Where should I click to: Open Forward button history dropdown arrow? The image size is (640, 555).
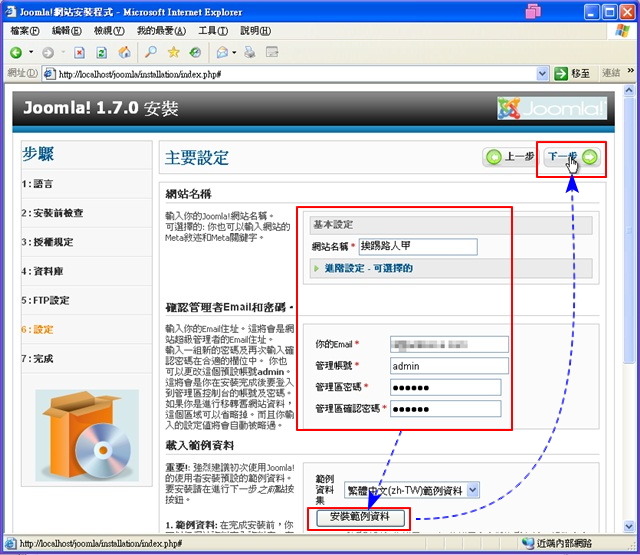tap(63, 52)
